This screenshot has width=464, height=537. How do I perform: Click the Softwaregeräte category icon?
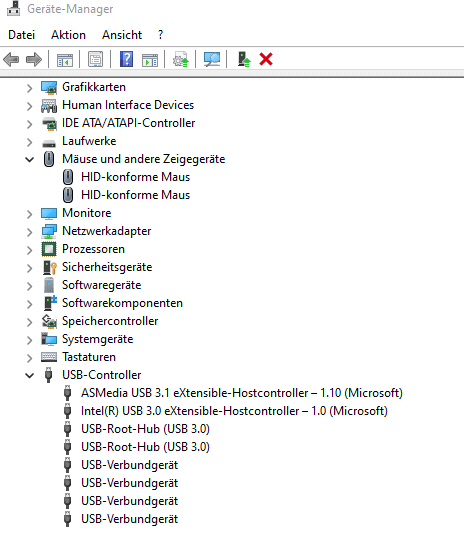(x=49, y=285)
